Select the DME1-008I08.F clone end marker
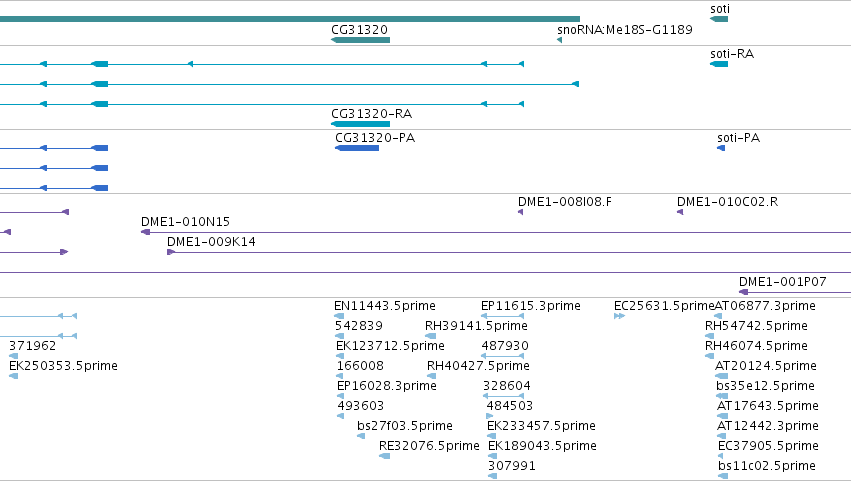851x481 pixels. 520,212
